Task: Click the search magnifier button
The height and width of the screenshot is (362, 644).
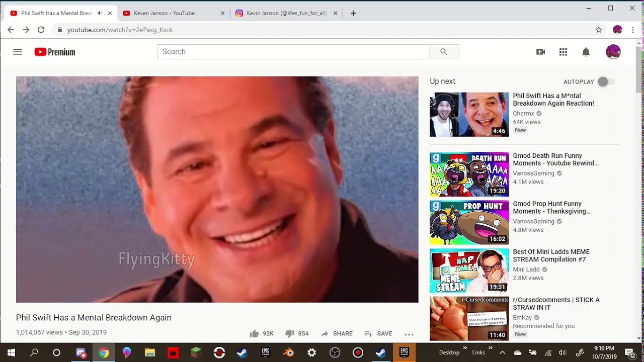Action: click(444, 52)
